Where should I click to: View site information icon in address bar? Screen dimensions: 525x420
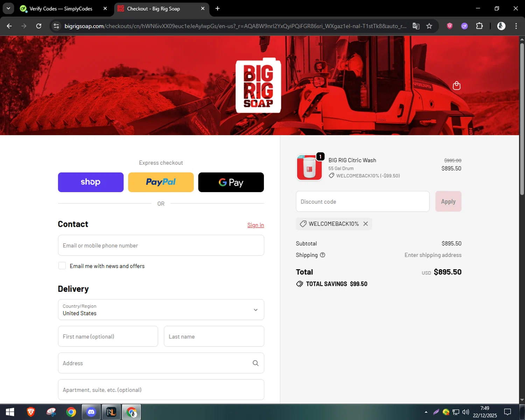56,26
